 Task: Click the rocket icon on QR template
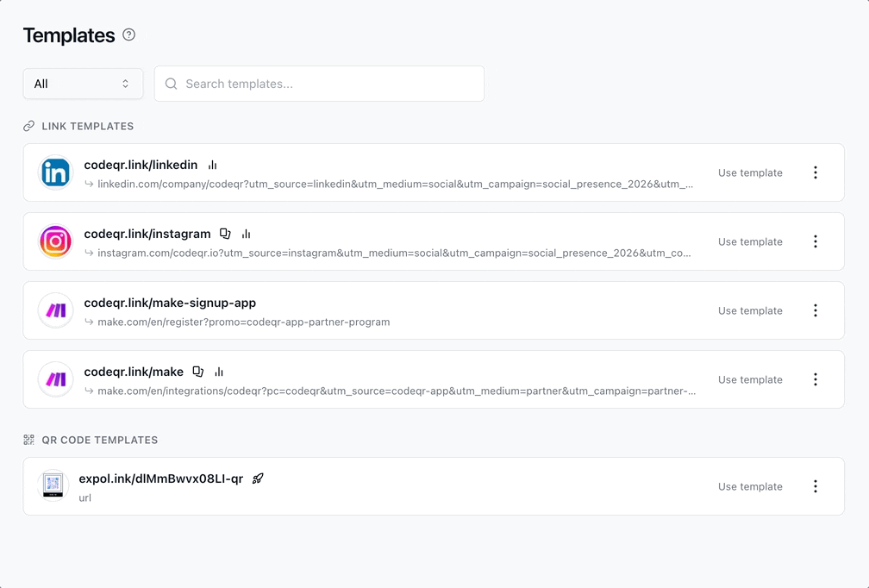point(258,479)
